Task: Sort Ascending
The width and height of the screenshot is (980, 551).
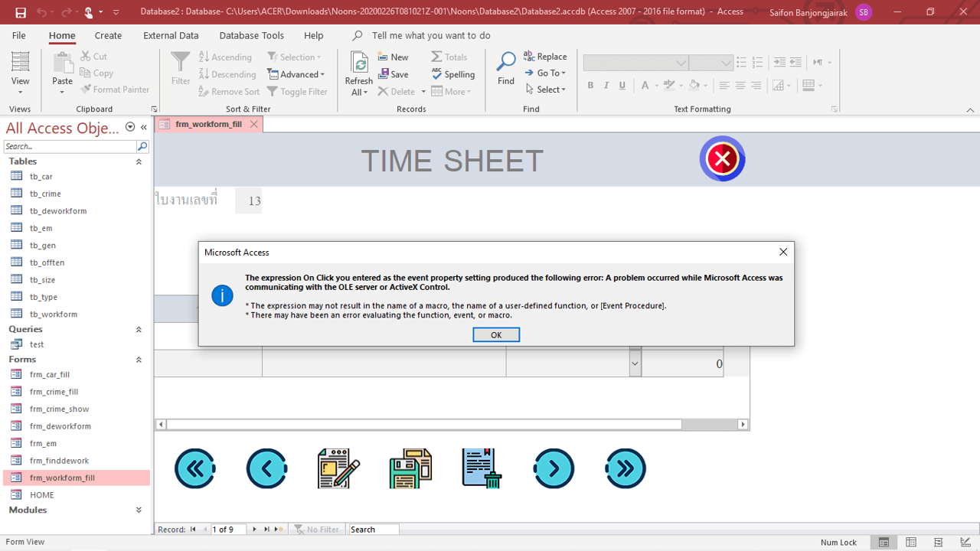Action: tap(225, 57)
